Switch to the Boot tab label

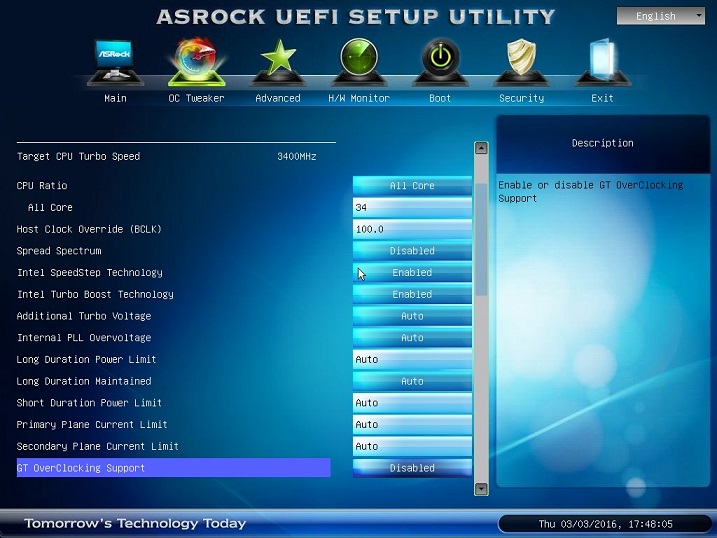coord(440,98)
